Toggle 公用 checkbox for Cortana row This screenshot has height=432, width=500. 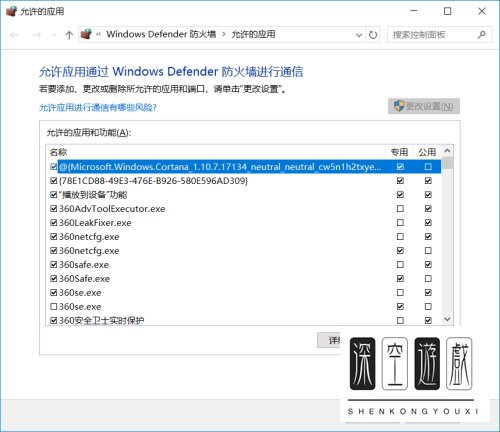point(428,166)
